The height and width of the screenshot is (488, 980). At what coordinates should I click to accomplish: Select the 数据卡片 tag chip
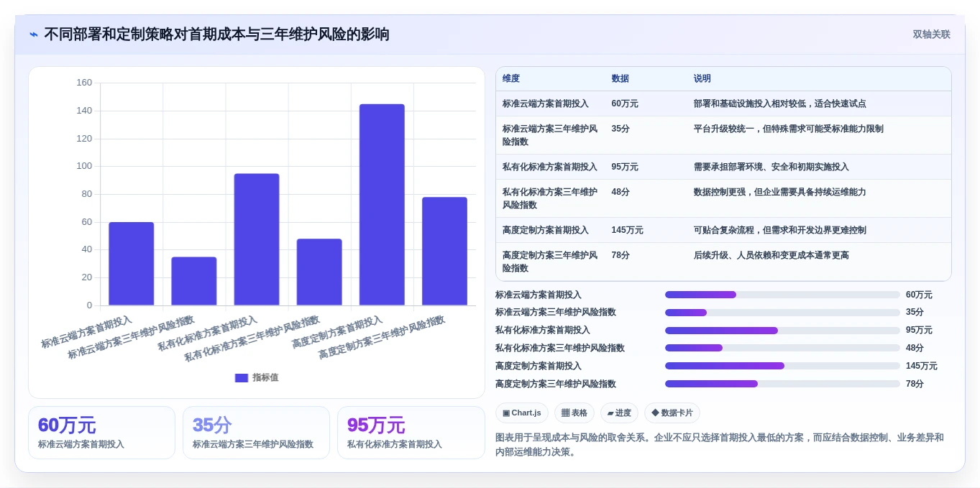point(672,413)
